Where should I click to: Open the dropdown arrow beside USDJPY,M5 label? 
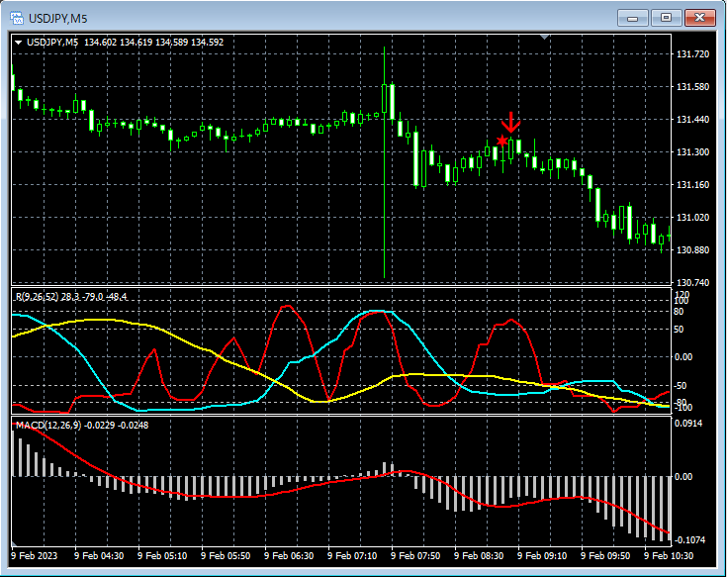coord(18,43)
